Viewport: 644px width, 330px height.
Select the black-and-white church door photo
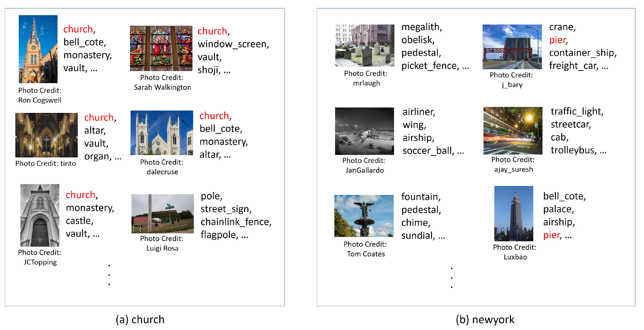click(40, 215)
